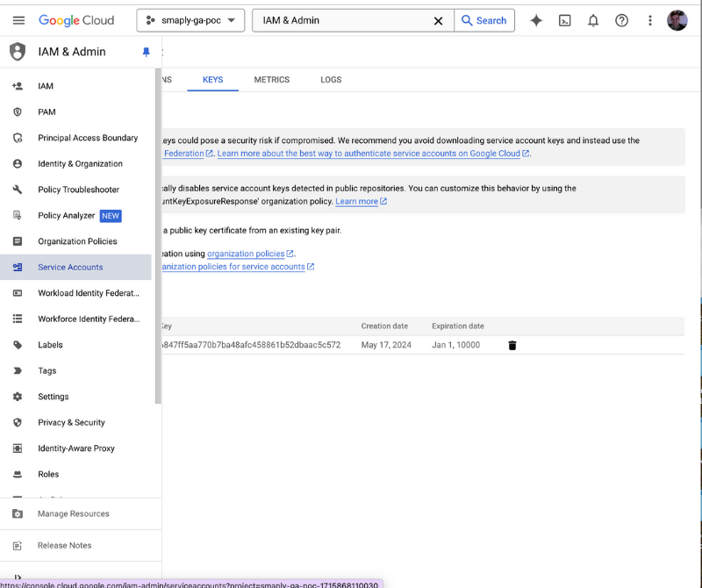Open Manage Resources in sidebar
The image size is (702, 588).
coord(73,514)
